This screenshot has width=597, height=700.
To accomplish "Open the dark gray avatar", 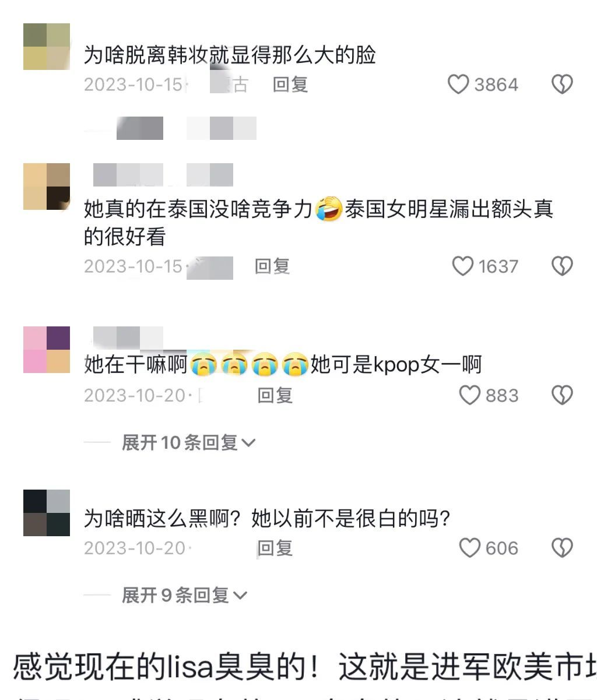I will pyautogui.click(x=47, y=513).
